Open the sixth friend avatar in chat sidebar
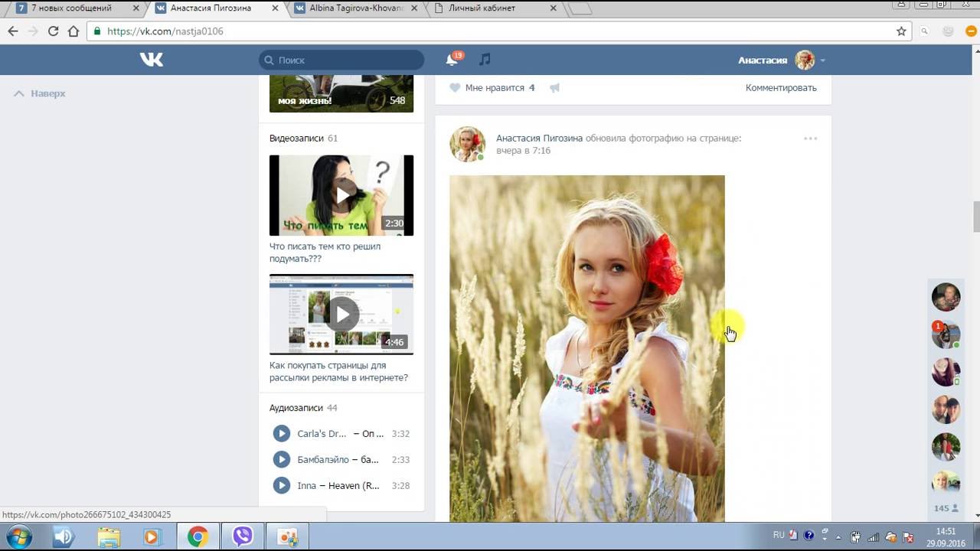Screen dimensions: 980x551 946,482
